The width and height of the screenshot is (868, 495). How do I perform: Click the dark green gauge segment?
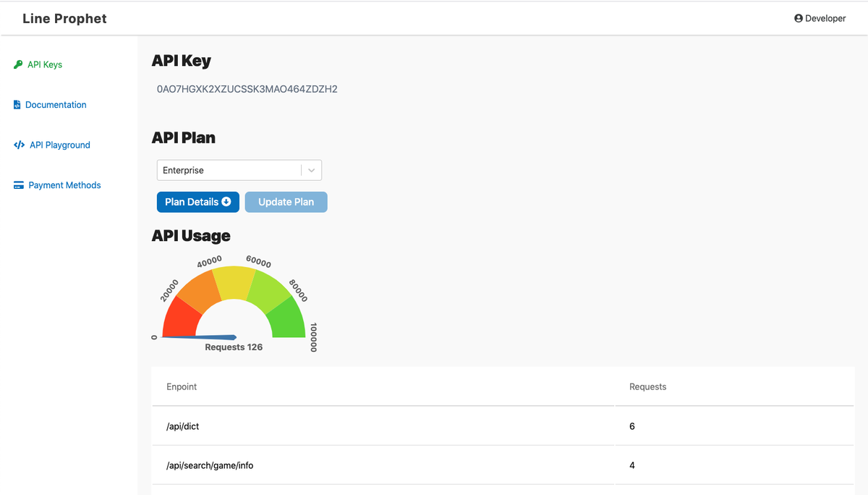[x=286, y=317]
